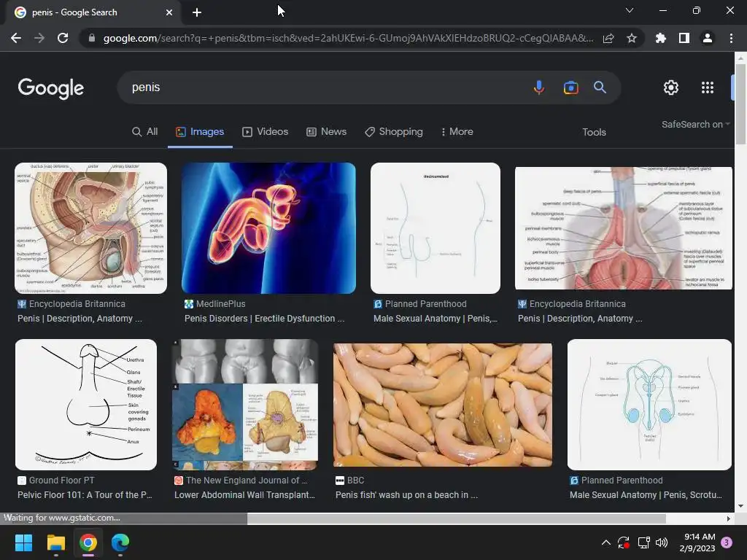The width and height of the screenshot is (747, 560).
Task: Click the magnifier search button
Action: point(600,87)
